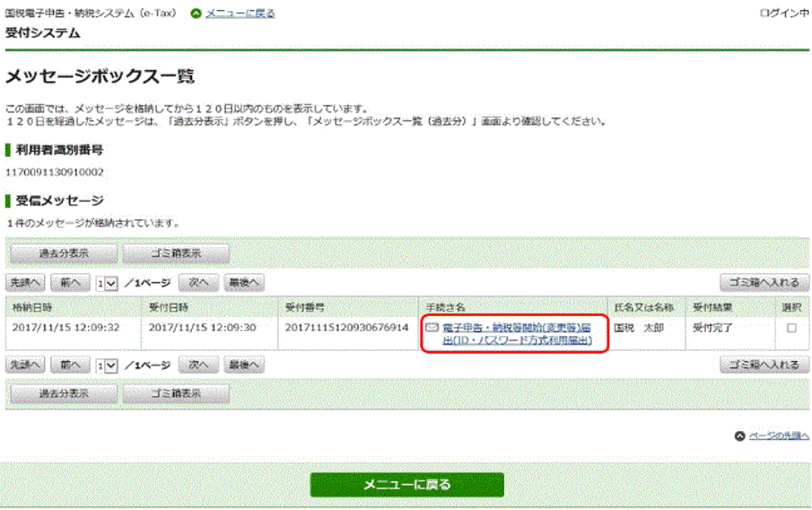
Task: Open 電子申告・納税等開始(変更等)届出 message link
Action: point(517,334)
